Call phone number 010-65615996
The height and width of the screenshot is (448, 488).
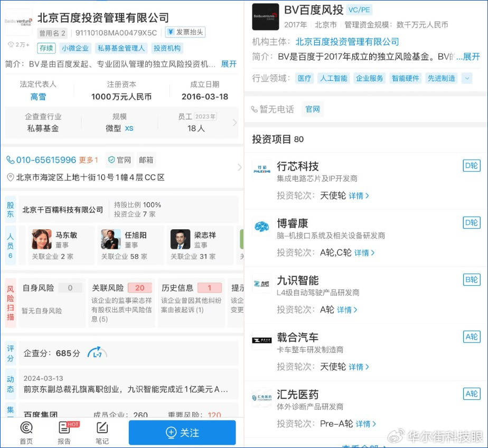(x=46, y=160)
